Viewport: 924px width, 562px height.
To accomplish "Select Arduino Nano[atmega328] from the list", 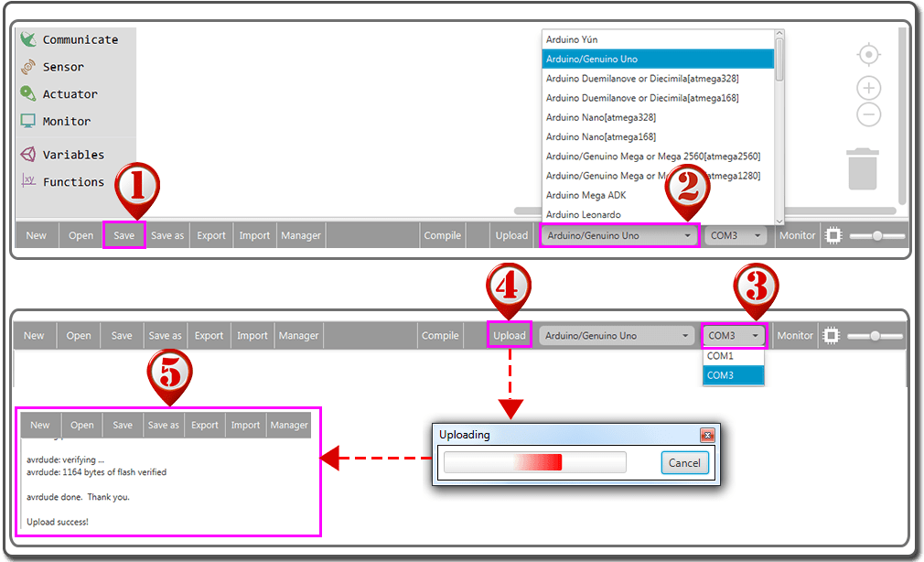I will [658, 117].
